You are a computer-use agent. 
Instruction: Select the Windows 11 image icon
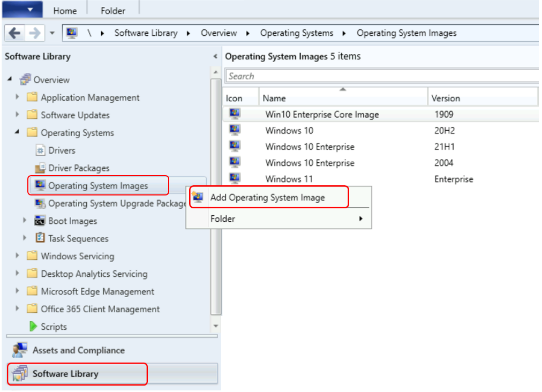tap(235, 178)
